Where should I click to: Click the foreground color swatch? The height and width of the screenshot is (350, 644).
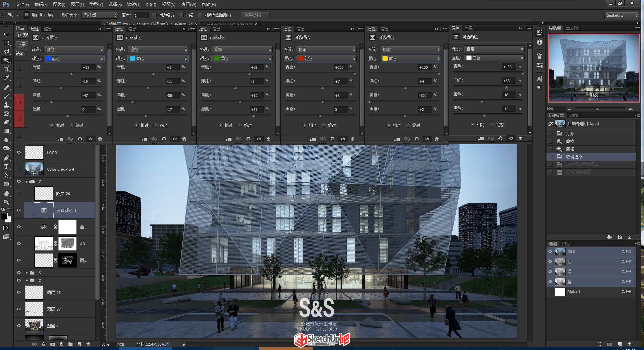point(5,216)
